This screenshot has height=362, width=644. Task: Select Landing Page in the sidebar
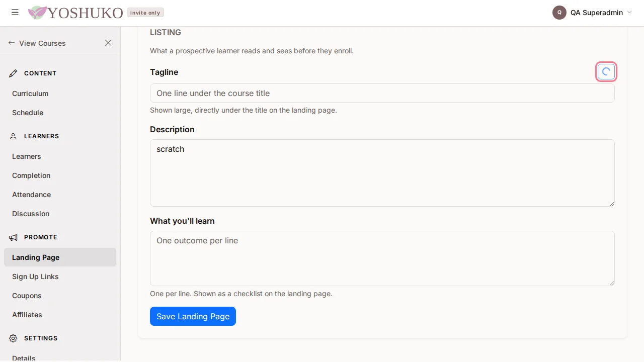pyautogui.click(x=60, y=257)
